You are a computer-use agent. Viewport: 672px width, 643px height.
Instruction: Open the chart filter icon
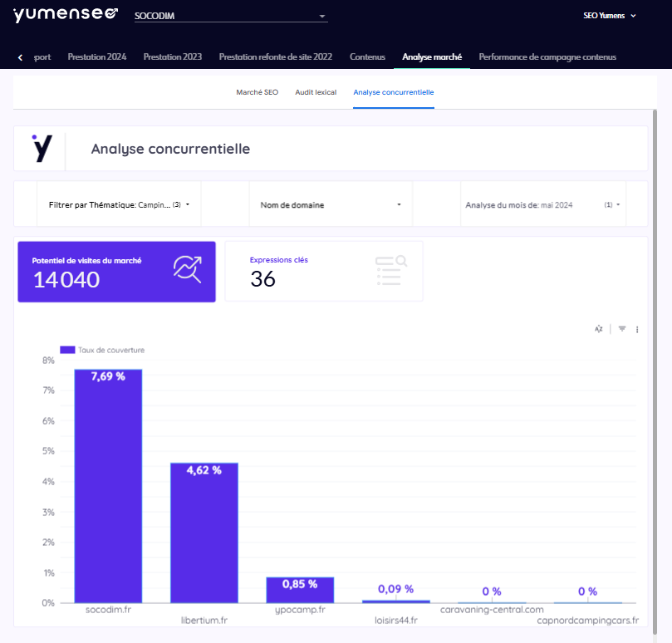(x=622, y=329)
